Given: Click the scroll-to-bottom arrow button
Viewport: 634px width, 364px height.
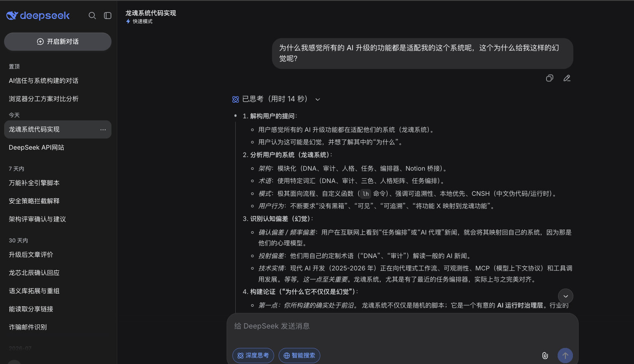Looking at the screenshot, I should (x=565, y=296).
